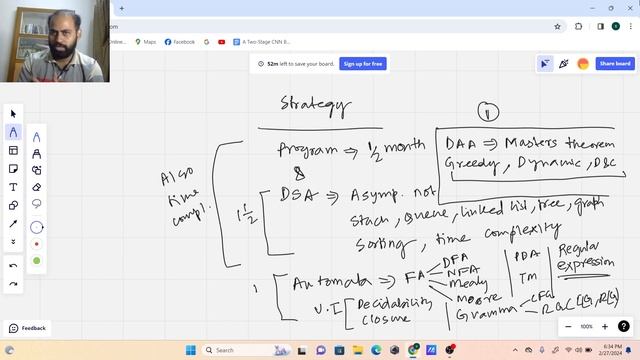Open the Feedback button
This screenshot has width=640, height=360.
coord(27,328)
